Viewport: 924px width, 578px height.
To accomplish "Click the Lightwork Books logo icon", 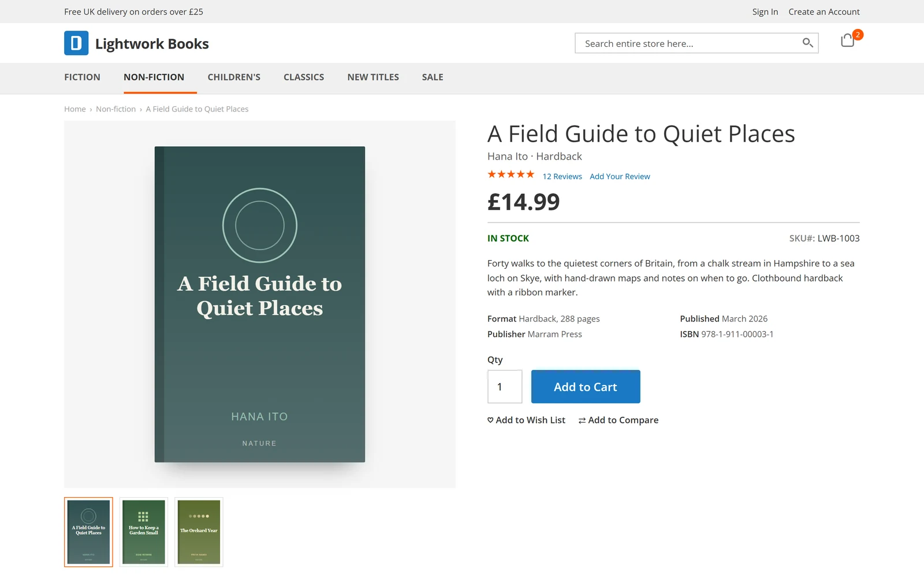I will point(76,43).
